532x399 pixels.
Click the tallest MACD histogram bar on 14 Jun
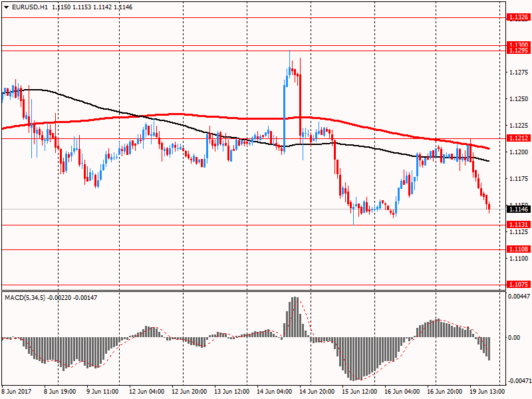click(x=295, y=317)
